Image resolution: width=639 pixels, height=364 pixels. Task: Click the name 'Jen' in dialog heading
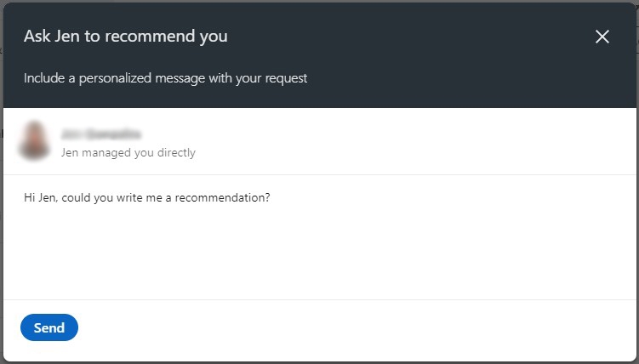[67, 37]
